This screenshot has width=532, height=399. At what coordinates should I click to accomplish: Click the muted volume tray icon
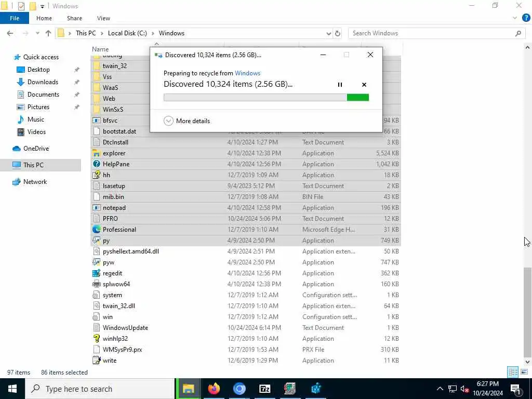464,389
